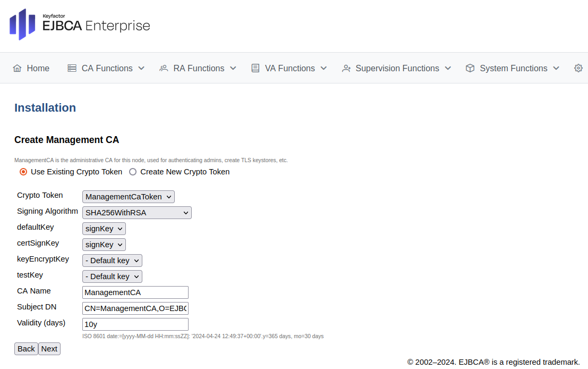
Task: Open the testKey default key dropdown
Action: tap(112, 276)
